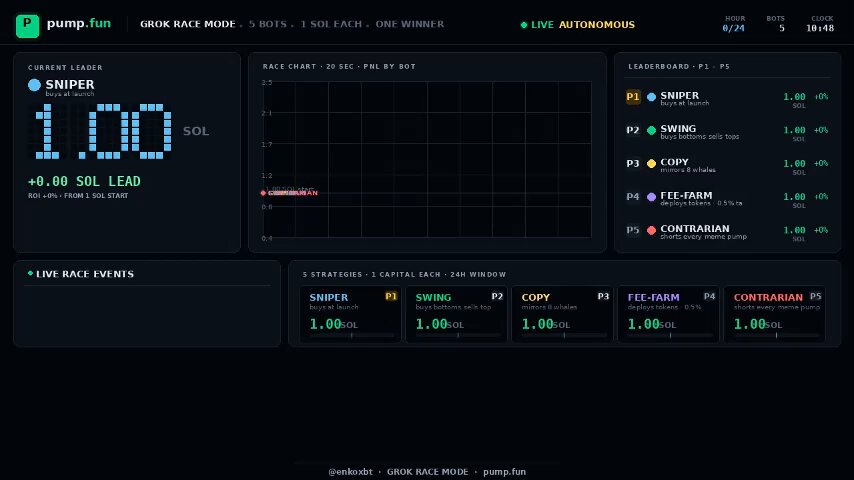This screenshot has height=480, width=854.
Task: Click the green LIVE status dot in header
Action: 524,25
